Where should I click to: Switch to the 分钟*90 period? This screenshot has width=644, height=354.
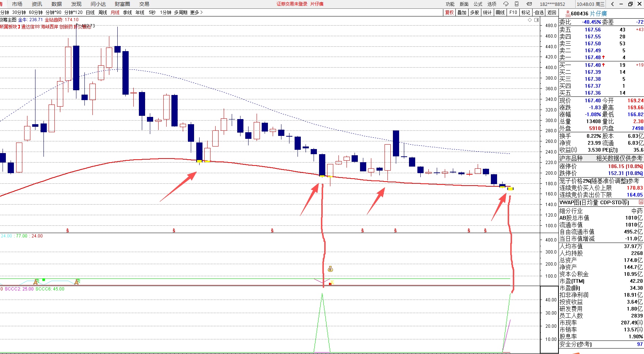(53, 12)
